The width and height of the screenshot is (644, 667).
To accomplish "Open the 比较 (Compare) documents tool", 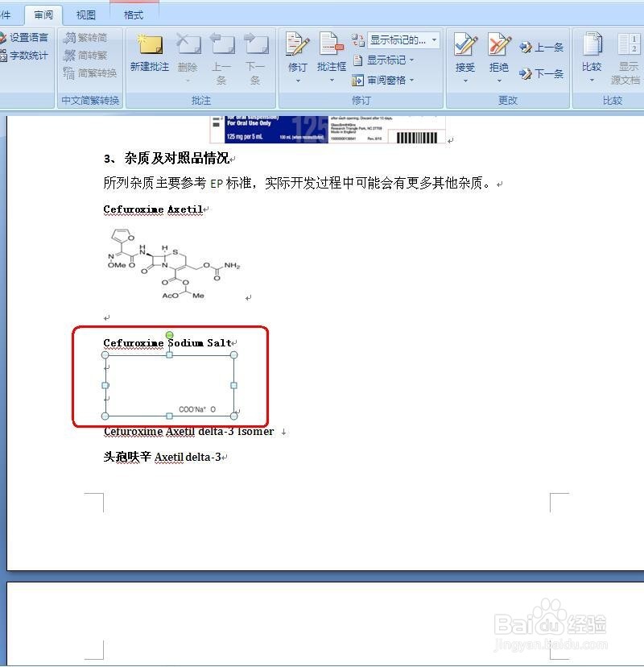I will tap(592, 48).
